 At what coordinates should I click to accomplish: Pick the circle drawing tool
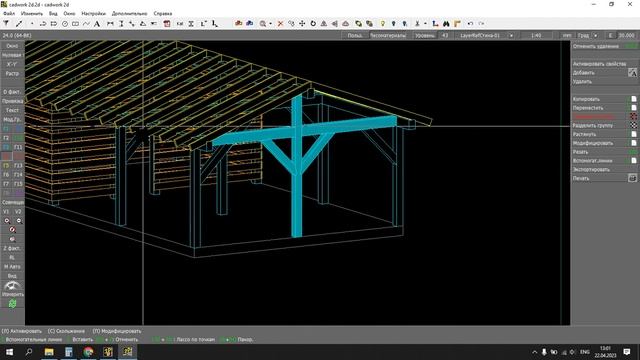point(64,24)
